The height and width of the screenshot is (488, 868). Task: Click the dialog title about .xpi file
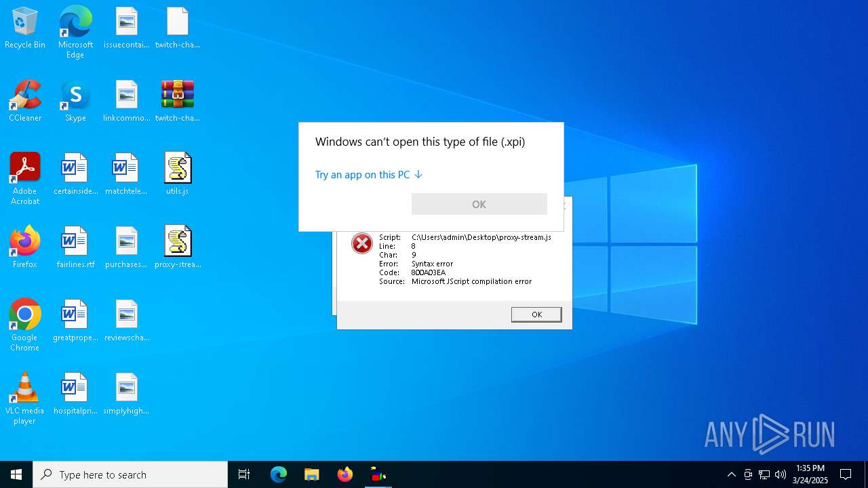[420, 142]
